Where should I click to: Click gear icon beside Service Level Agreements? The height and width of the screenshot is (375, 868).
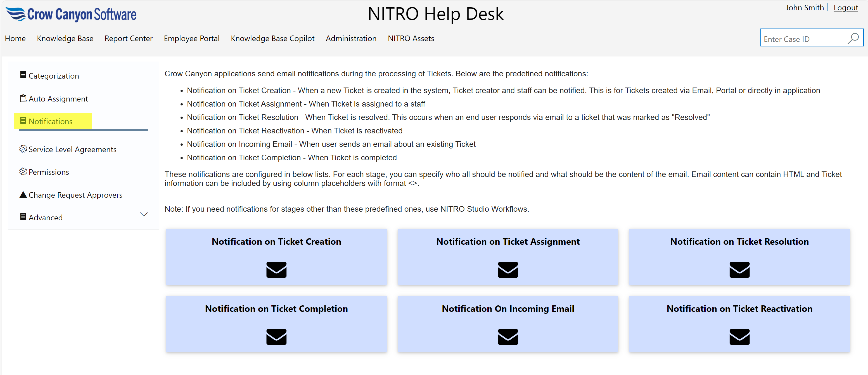23,149
